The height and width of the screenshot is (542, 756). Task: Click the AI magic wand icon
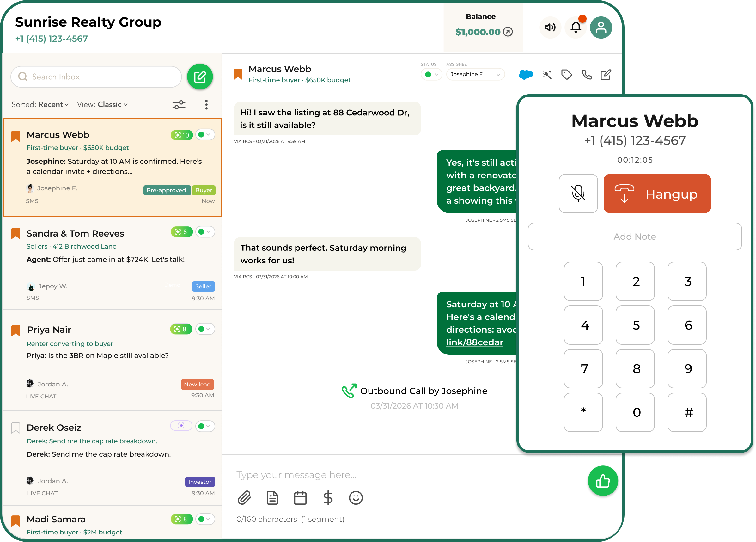(x=547, y=74)
